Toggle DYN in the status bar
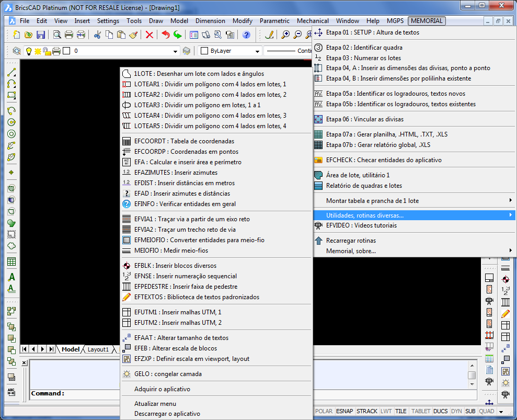This screenshot has width=517, height=420. [x=456, y=411]
